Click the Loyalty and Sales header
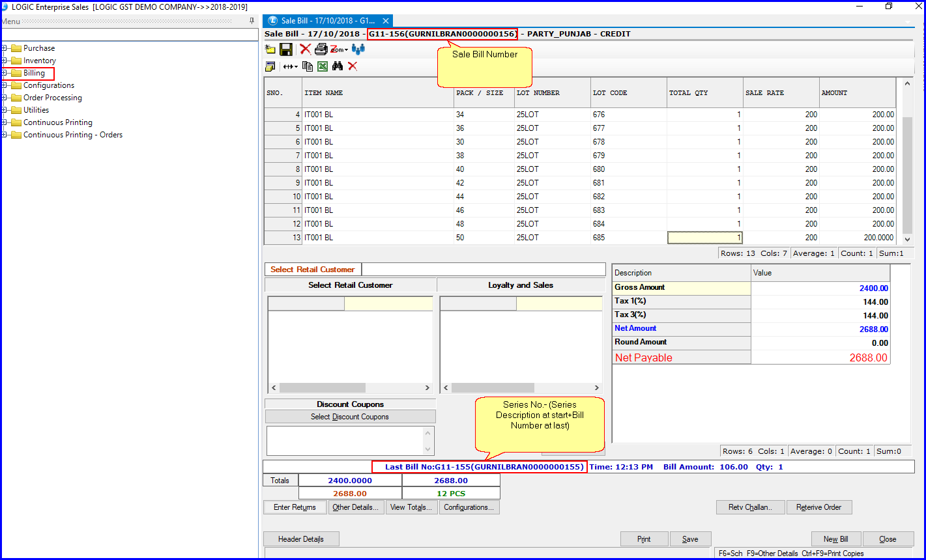926x560 pixels. [521, 285]
